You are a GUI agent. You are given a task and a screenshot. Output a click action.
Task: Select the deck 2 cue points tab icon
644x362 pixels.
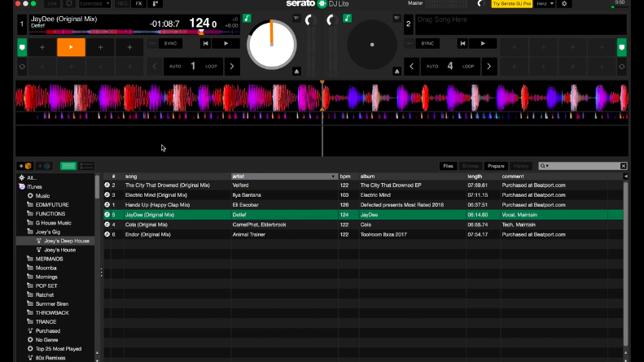coord(622,47)
